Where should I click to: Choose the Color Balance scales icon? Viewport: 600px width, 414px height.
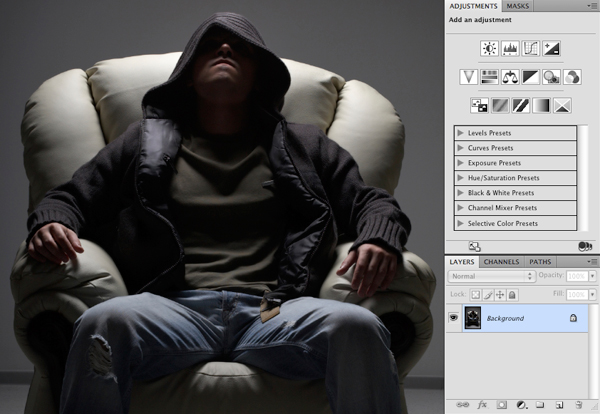[510, 76]
